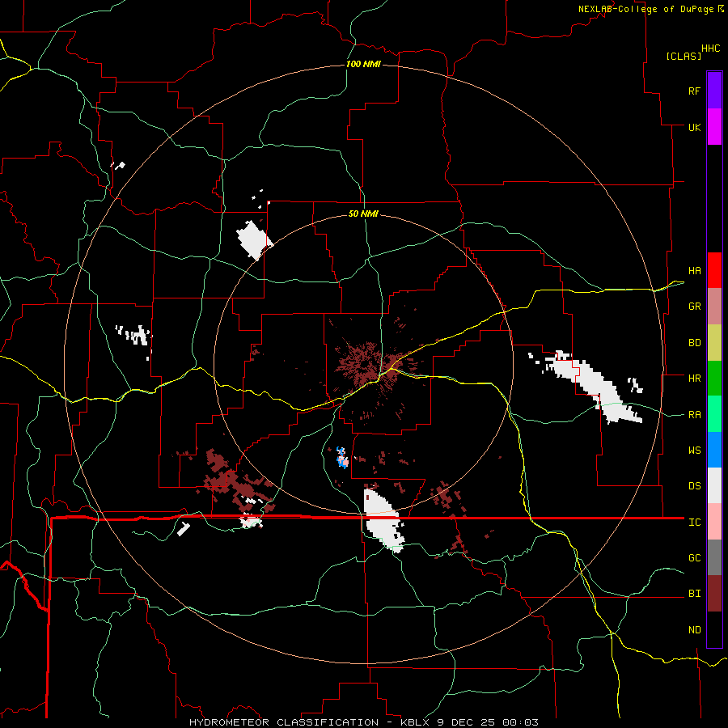This screenshot has height=728, width=728.
Task: Click the RF legend label
Action: coord(695,91)
